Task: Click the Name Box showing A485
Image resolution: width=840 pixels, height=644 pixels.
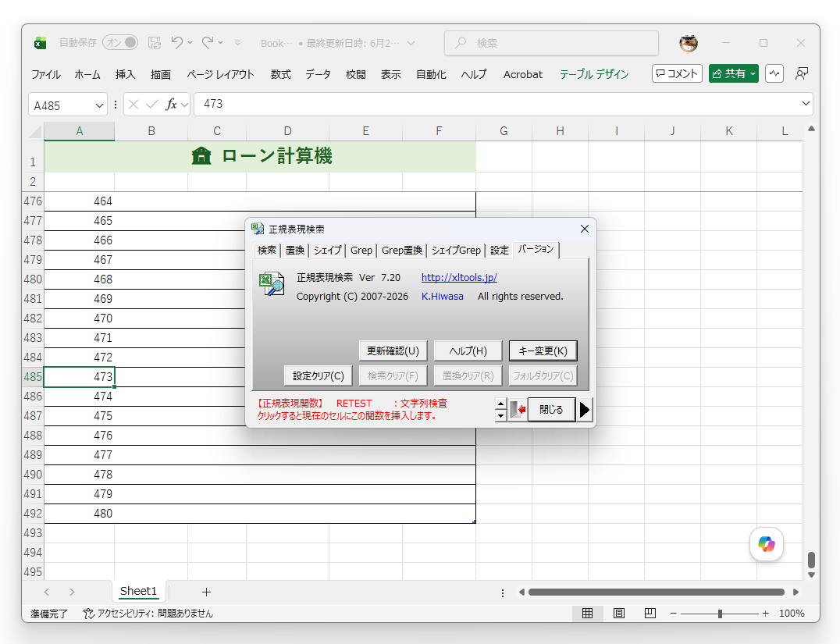Action: [61, 105]
